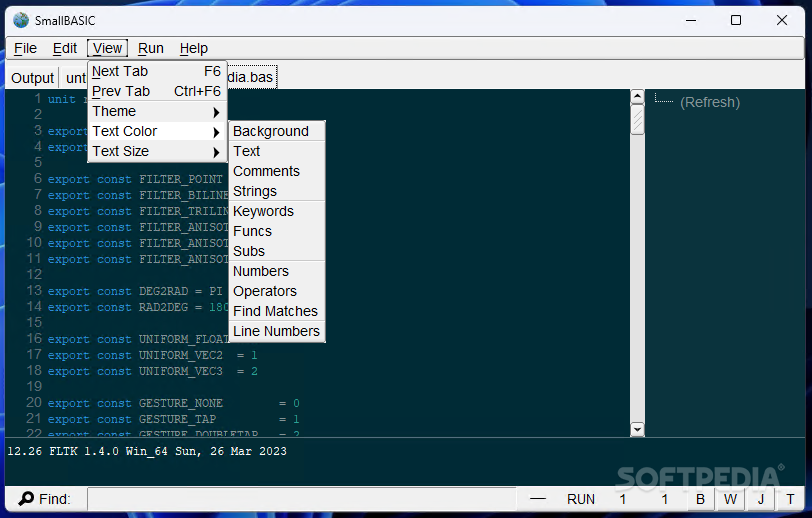
Task: Select Text color option
Action: (277, 151)
